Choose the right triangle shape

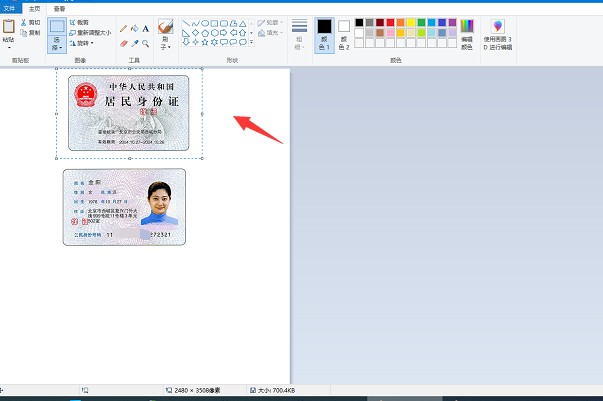click(x=186, y=33)
